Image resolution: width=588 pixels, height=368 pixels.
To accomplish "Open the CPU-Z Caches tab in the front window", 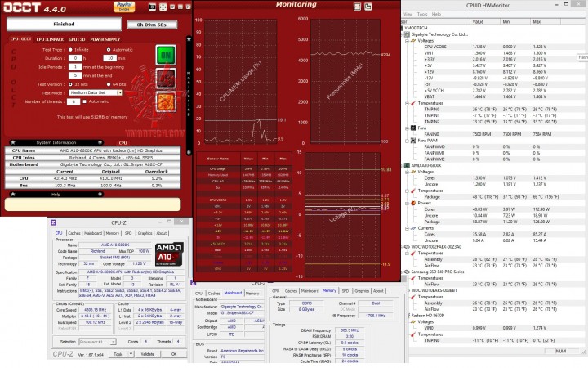I will [74, 233].
